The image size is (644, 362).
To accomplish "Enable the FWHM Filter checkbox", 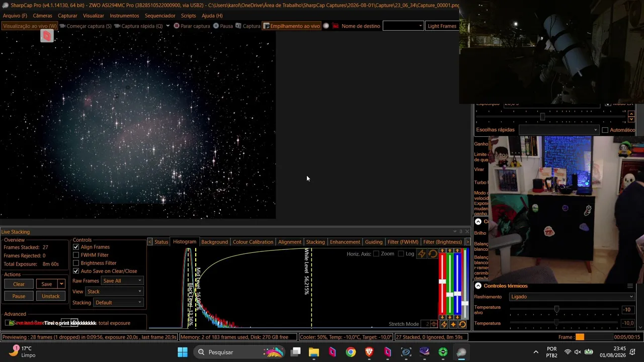I will point(76,255).
